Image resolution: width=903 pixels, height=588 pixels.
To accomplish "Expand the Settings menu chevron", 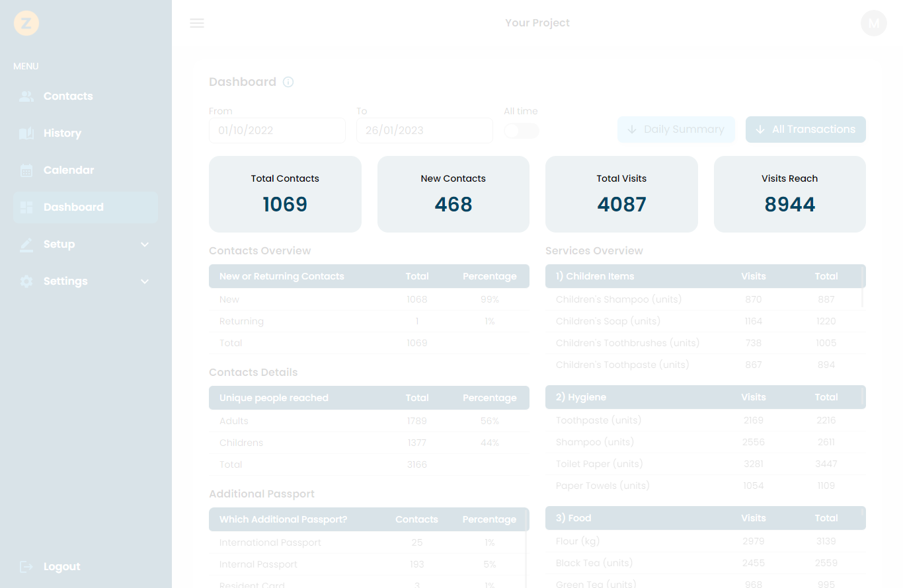I will click(144, 281).
